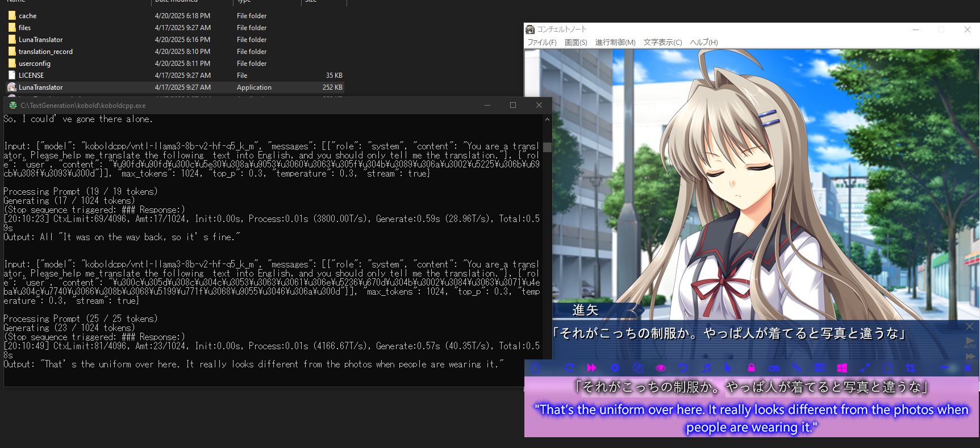The height and width of the screenshot is (448, 980).
Task: Click the mouse pointer pass-through icon
Action: (728, 368)
